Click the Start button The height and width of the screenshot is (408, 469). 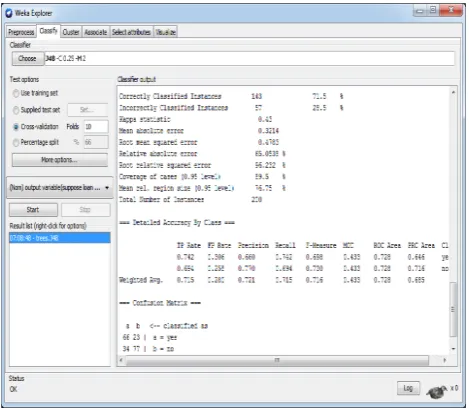pyautogui.click(x=33, y=210)
